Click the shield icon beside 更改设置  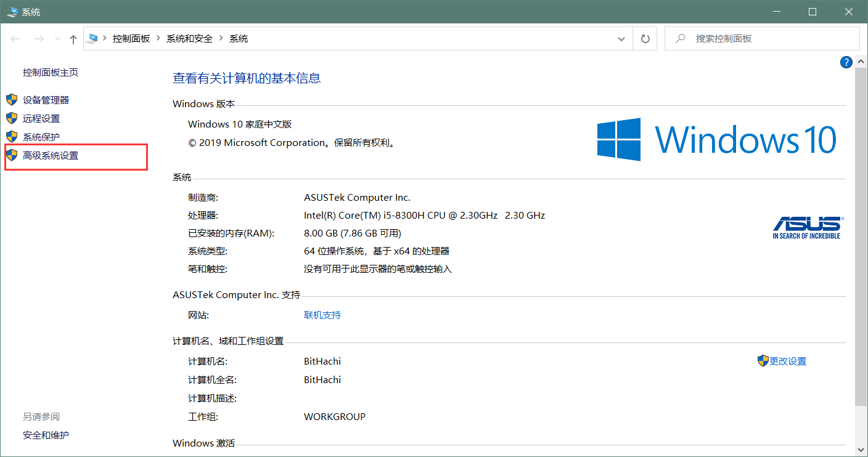[763, 361]
